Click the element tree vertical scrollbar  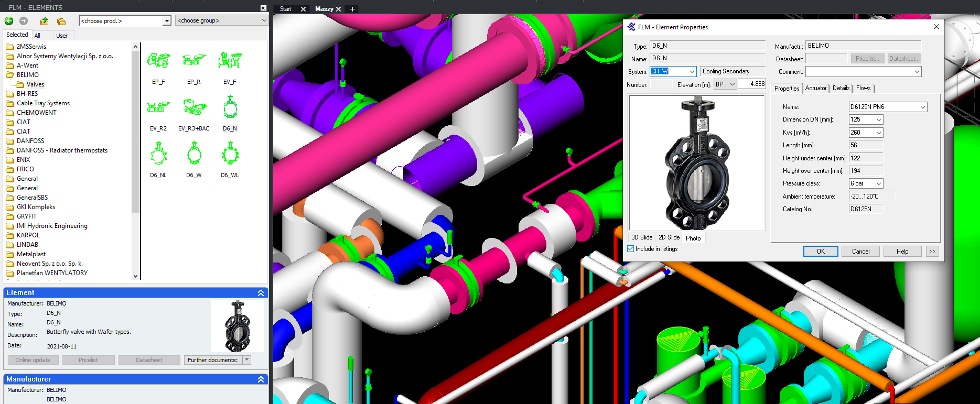pos(135,131)
